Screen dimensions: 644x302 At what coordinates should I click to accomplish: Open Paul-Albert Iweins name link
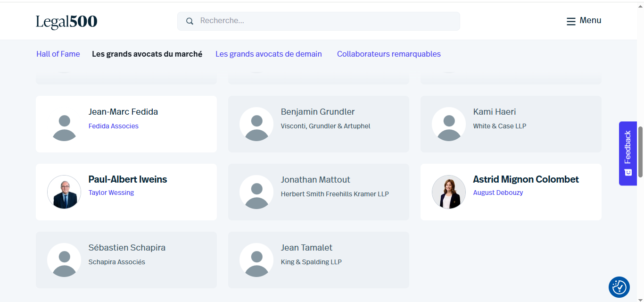pyautogui.click(x=128, y=179)
